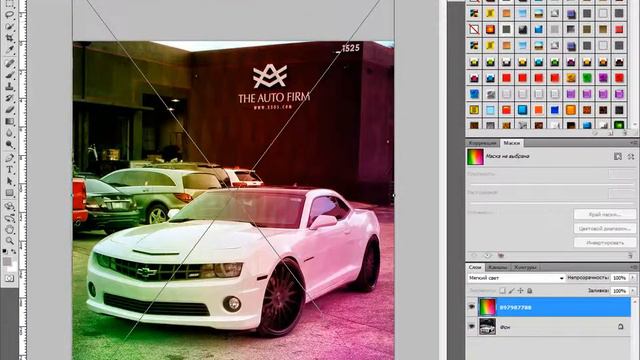The width and height of the screenshot is (640, 360).
Task: Switch to the Маски tab
Action: (x=511, y=143)
